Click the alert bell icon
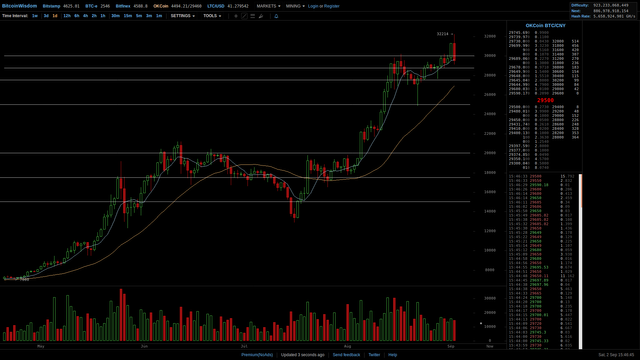 pyautogui.click(x=276, y=16)
